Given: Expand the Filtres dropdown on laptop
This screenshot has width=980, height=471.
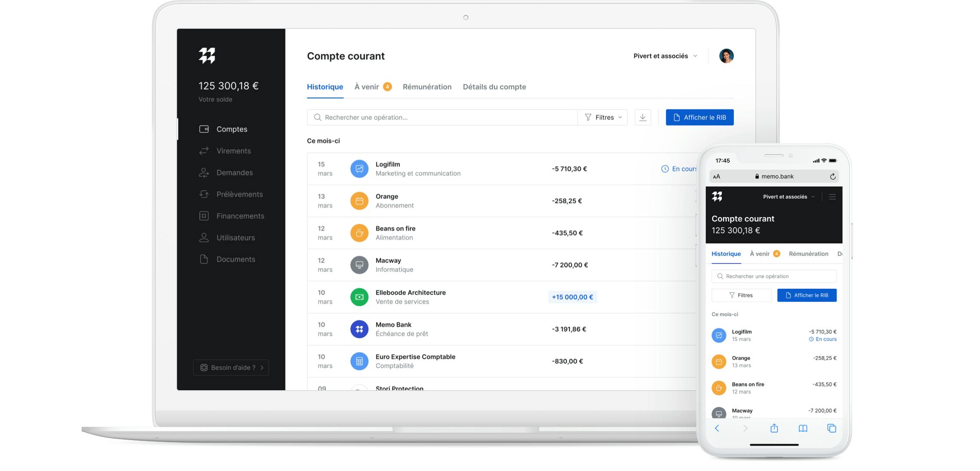Looking at the screenshot, I should pos(603,117).
